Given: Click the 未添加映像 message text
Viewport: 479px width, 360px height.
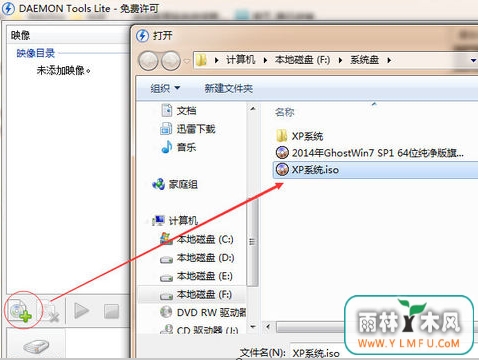Looking at the screenshot, I should pos(63,70).
